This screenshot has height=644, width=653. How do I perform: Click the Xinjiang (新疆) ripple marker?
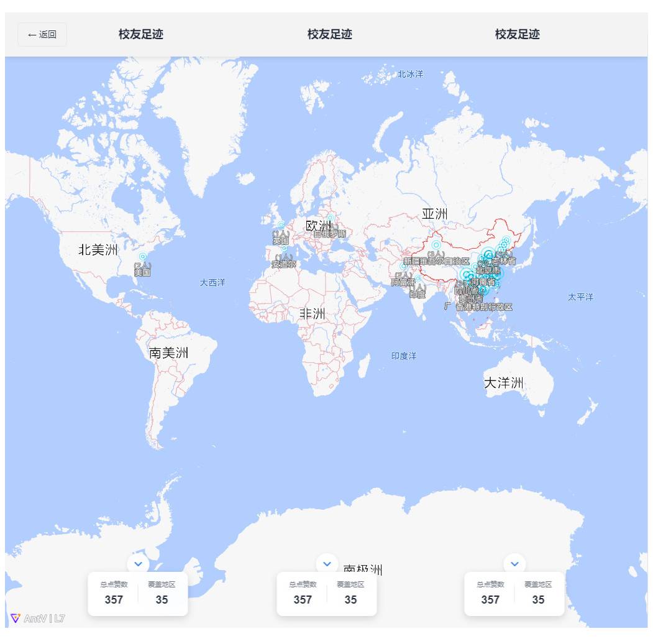pyautogui.click(x=436, y=245)
